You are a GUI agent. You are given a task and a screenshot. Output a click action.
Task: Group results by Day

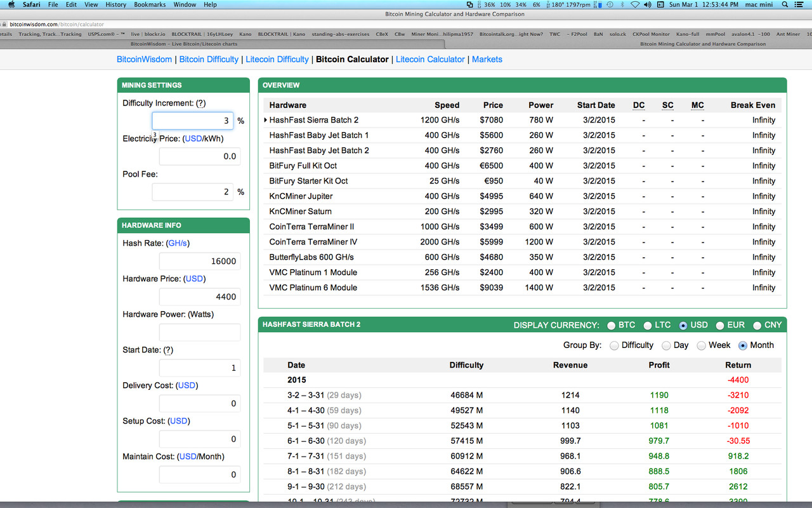pos(666,345)
